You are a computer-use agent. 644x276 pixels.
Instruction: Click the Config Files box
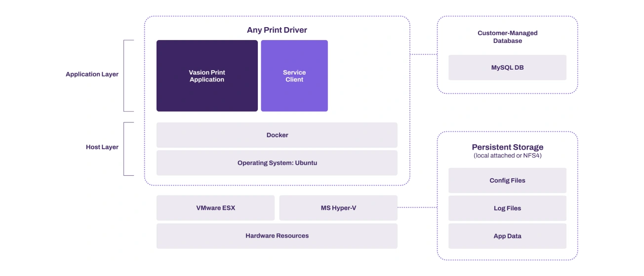pos(507,180)
